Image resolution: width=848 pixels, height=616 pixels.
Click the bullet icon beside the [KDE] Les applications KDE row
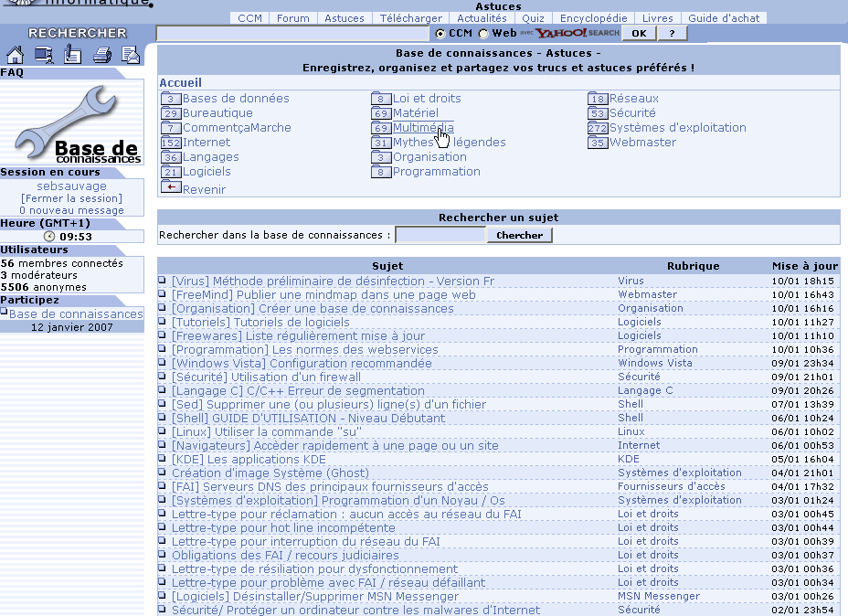(x=162, y=458)
